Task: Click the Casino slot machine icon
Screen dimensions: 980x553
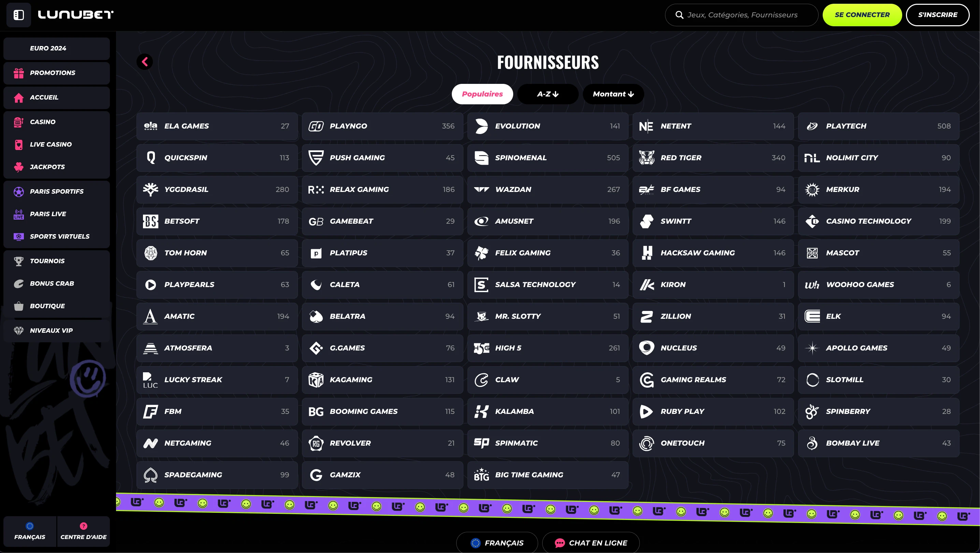Action: coord(19,122)
